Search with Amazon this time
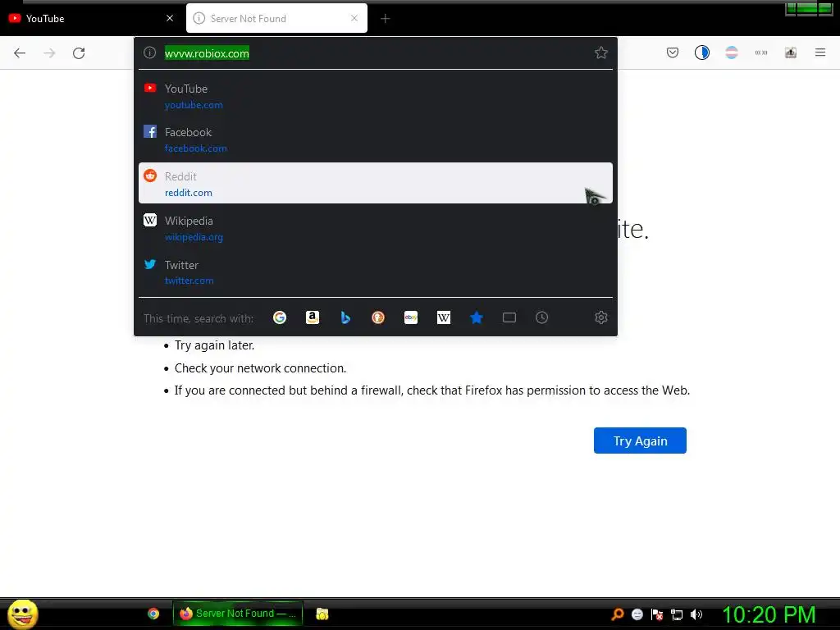Screen dimensions: 840x630 click(313, 317)
